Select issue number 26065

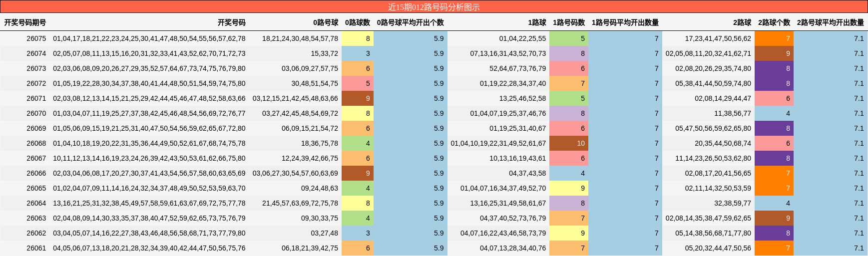(36, 188)
